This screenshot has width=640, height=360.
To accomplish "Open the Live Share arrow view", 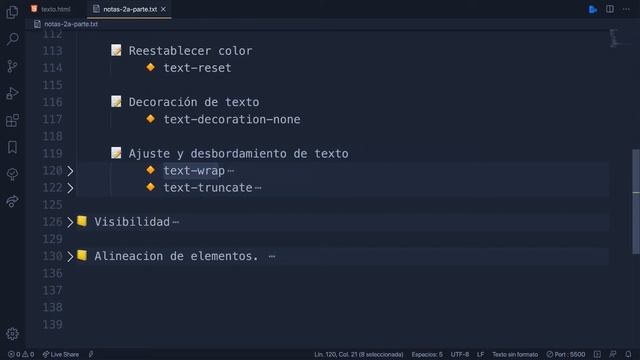I will 12,201.
